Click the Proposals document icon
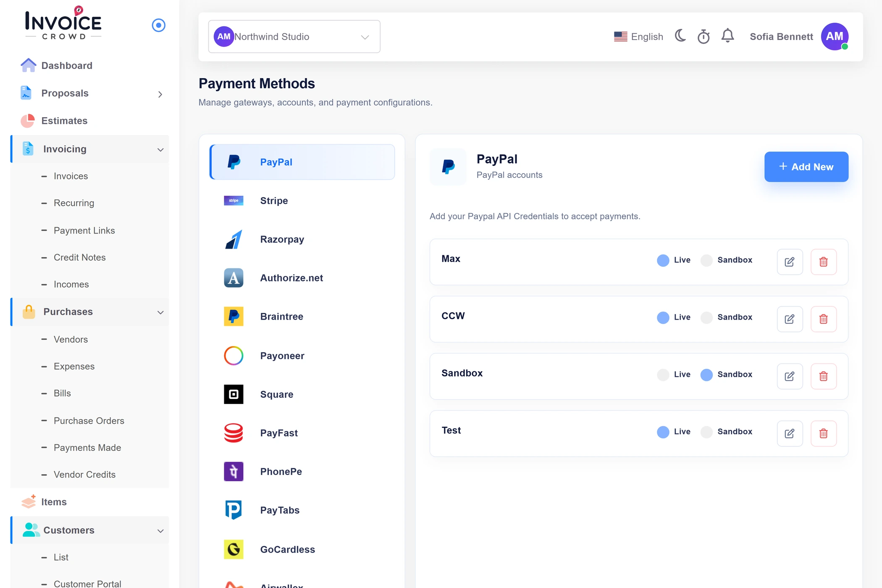Screen dimensions: 882x588 pos(26,93)
